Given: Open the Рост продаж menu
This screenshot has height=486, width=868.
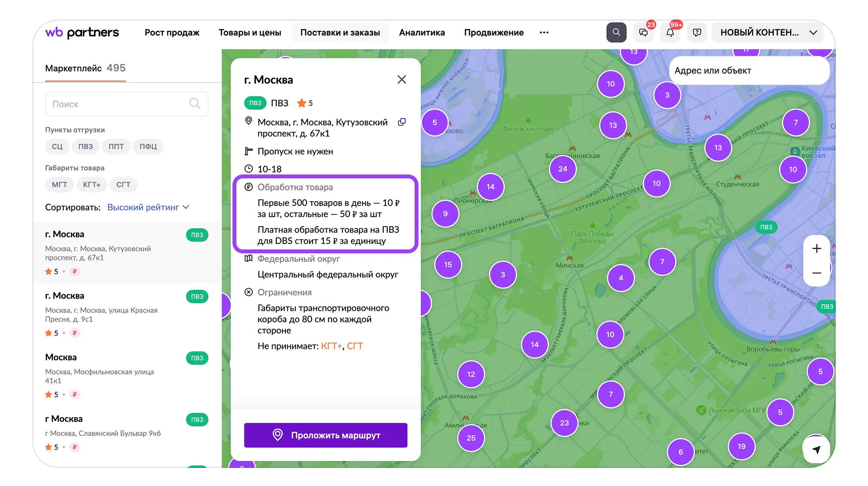Looking at the screenshot, I should click(172, 32).
